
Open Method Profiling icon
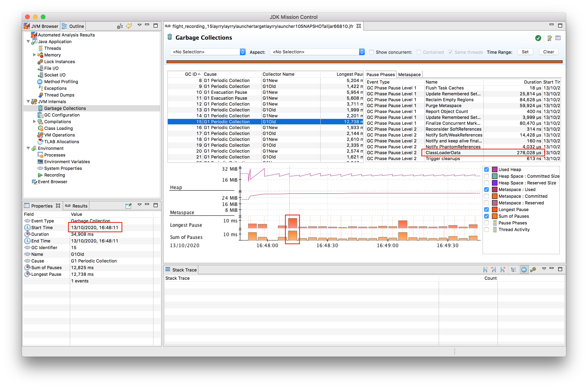(40, 82)
